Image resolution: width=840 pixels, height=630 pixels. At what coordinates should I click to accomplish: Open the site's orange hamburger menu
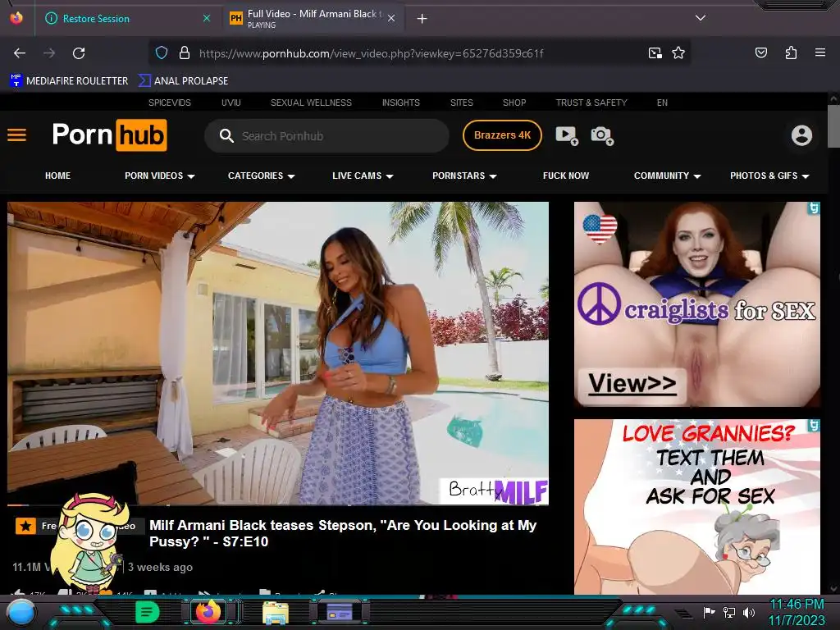(x=16, y=135)
